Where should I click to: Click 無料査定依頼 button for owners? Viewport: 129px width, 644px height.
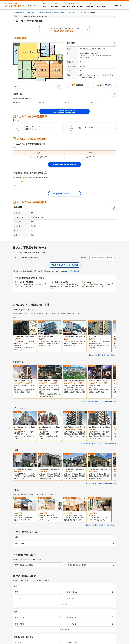pyautogui.click(x=64, y=194)
